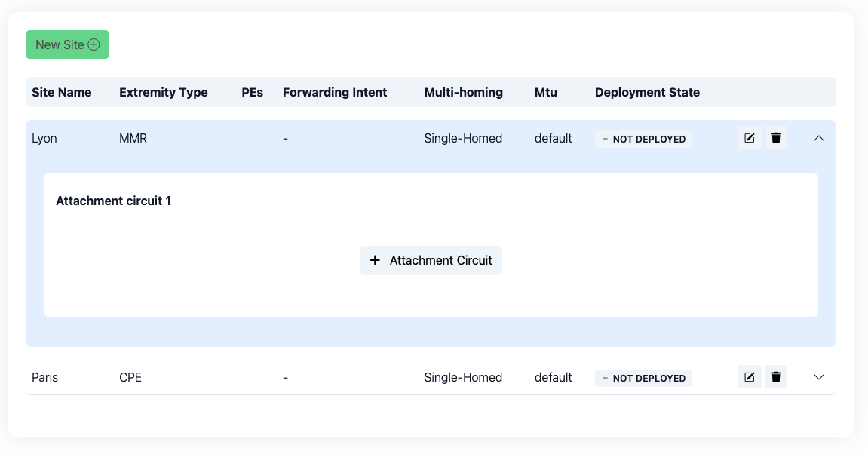Add a new Attachment Circuit
This screenshot has width=868, height=457.
coord(431,260)
